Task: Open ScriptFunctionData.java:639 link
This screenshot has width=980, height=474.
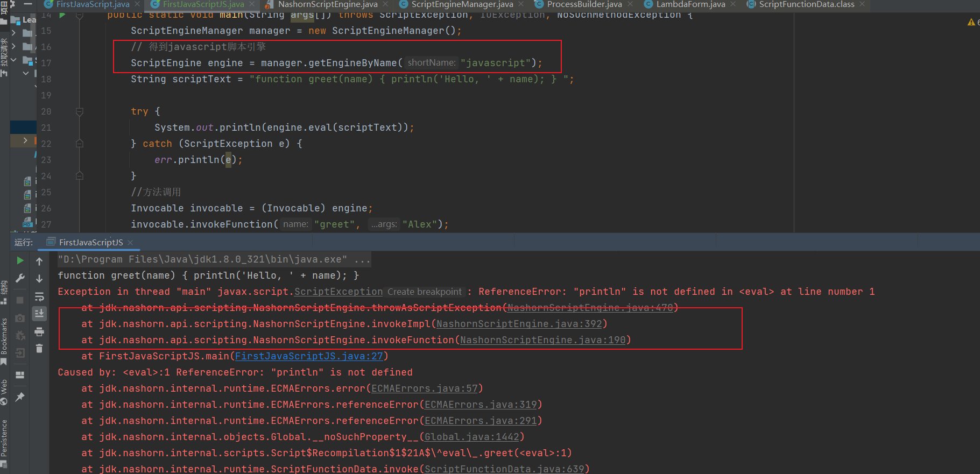Action: pos(504,469)
